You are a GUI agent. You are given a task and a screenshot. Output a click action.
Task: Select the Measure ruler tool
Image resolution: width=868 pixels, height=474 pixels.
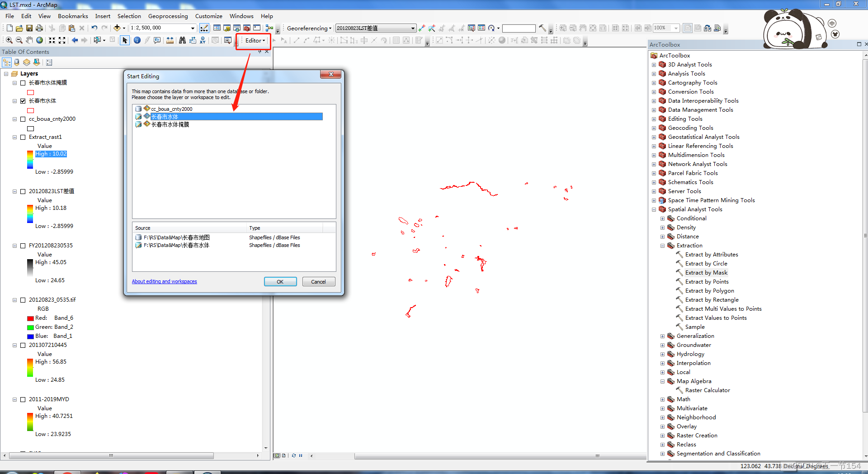pyautogui.click(x=170, y=40)
